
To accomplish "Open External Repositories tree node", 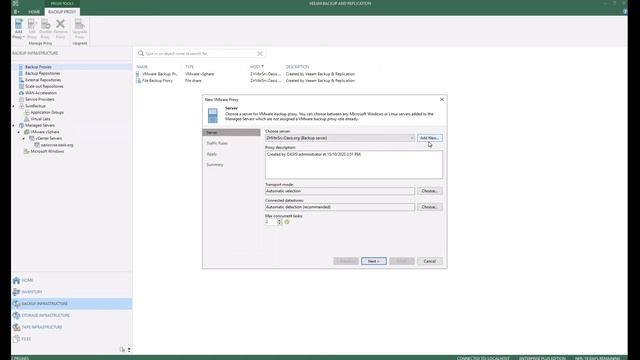I will tap(43, 80).
